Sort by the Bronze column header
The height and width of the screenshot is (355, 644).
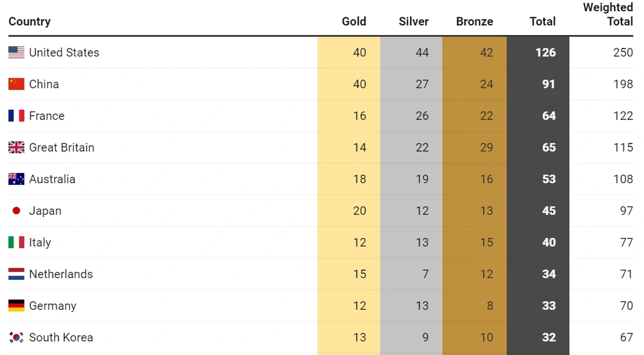pos(474,21)
